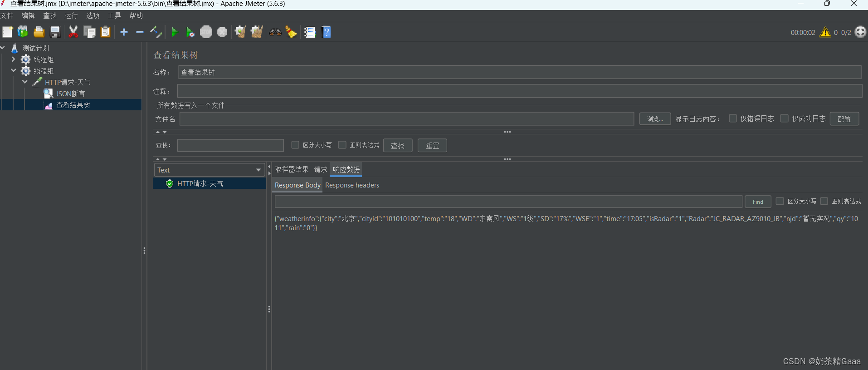Click the Cut scissors icon

(73, 32)
